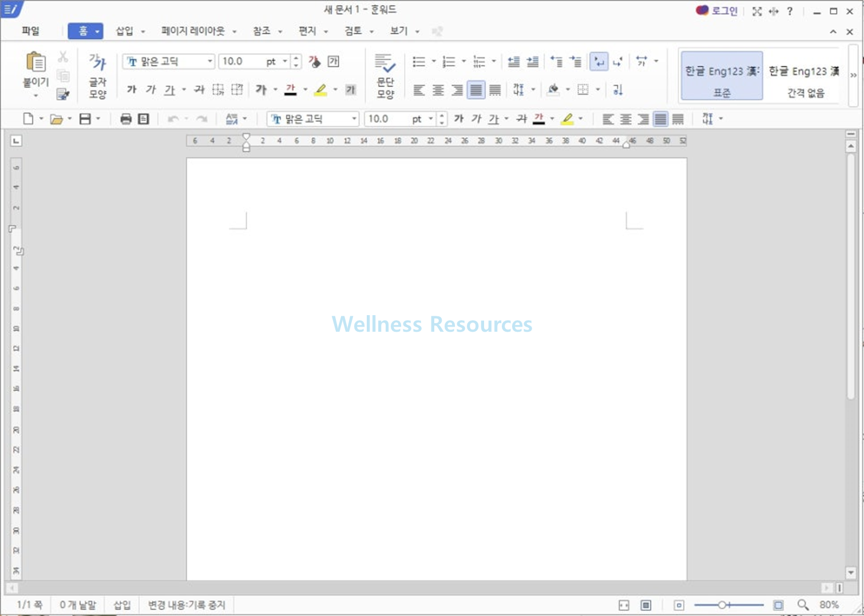The width and height of the screenshot is (864, 616).
Task: Click the paragraph shading paint bucket icon
Action: click(x=553, y=90)
